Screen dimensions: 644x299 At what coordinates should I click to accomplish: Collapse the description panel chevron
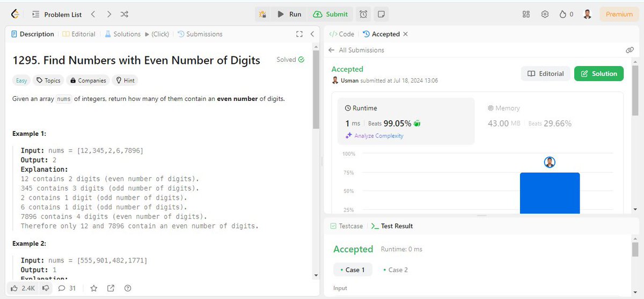coord(312,34)
